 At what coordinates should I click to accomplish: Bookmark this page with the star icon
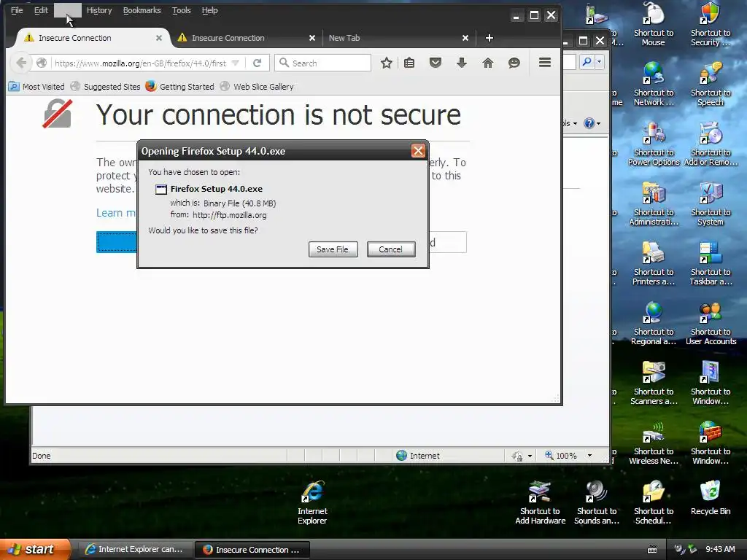[387, 63]
